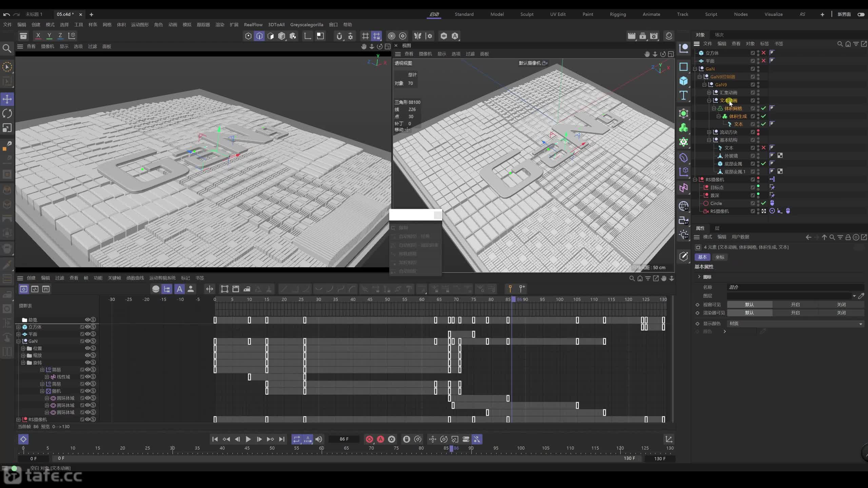Select the Rotate tool in left toolbar

[7, 114]
